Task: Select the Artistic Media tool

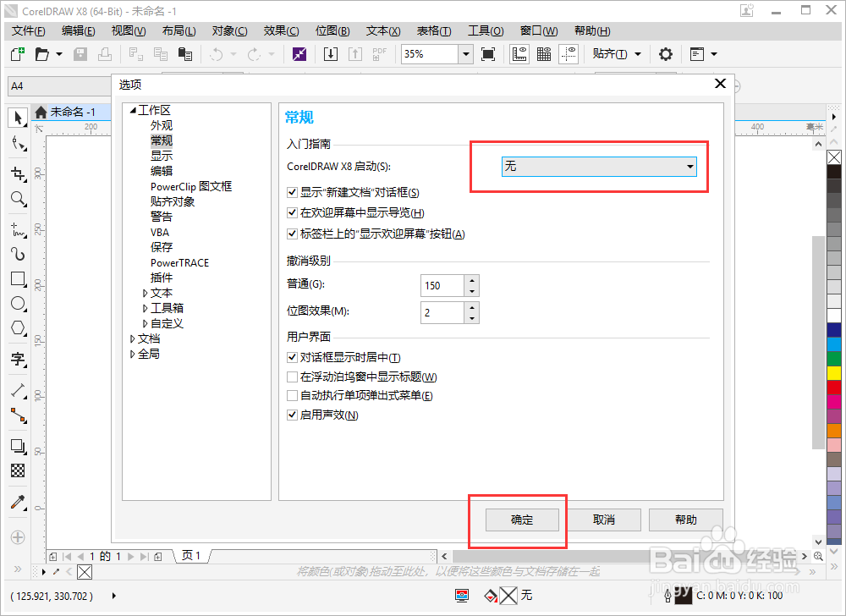Action: point(19,254)
